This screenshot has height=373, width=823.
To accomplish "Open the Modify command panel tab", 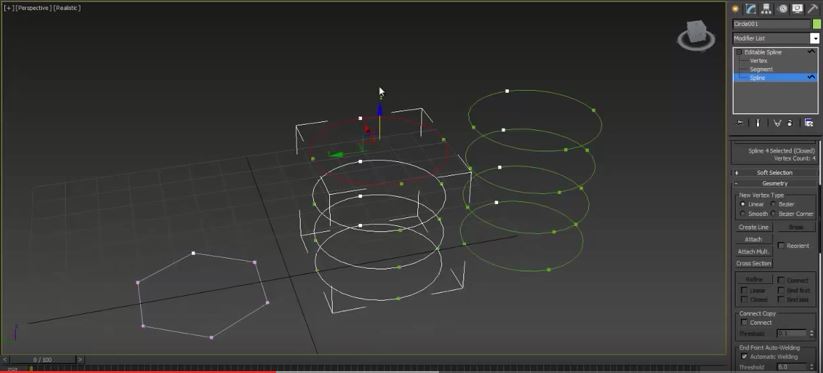I will point(751,8).
